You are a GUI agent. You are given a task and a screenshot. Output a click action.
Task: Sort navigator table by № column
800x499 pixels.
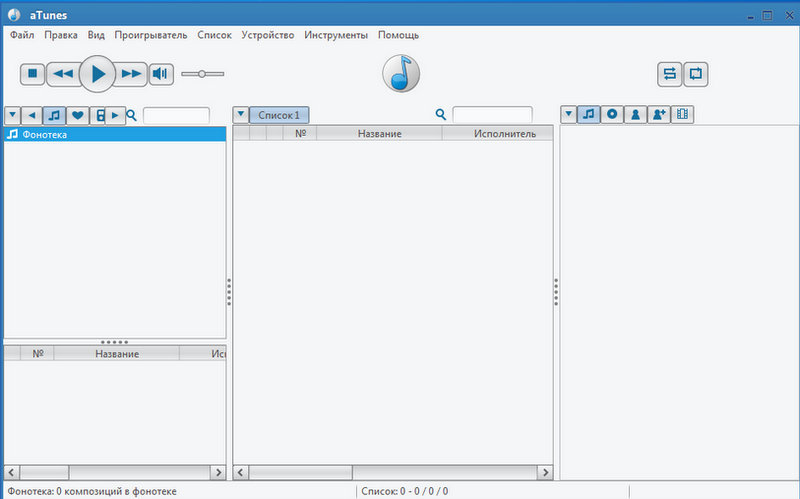pyautogui.click(x=37, y=354)
